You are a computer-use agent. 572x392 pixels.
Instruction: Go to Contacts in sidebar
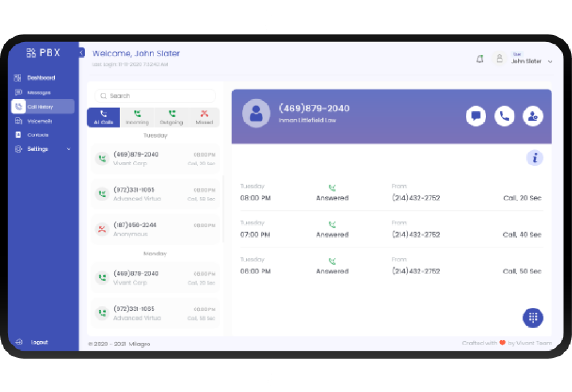click(x=37, y=135)
